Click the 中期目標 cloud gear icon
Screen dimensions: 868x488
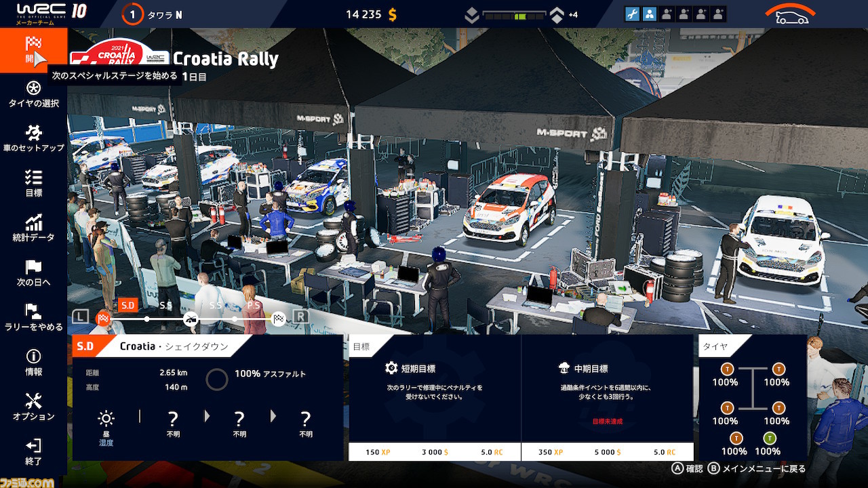(564, 368)
